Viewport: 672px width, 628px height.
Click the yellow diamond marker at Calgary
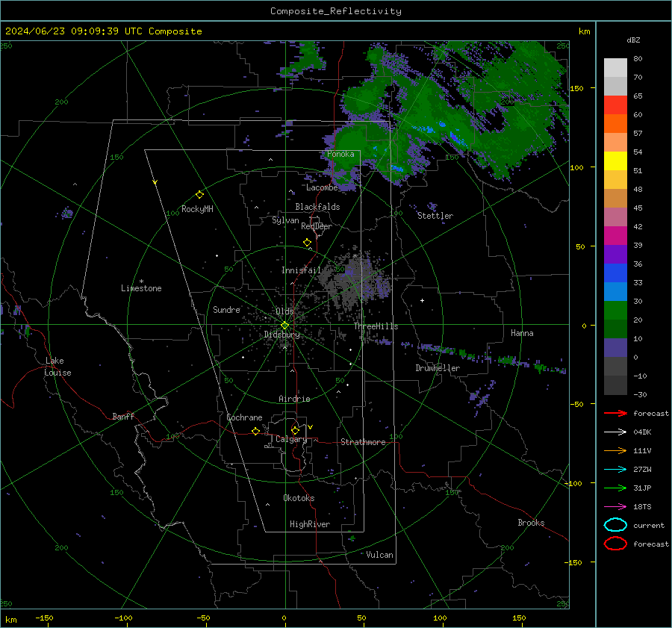click(x=295, y=430)
